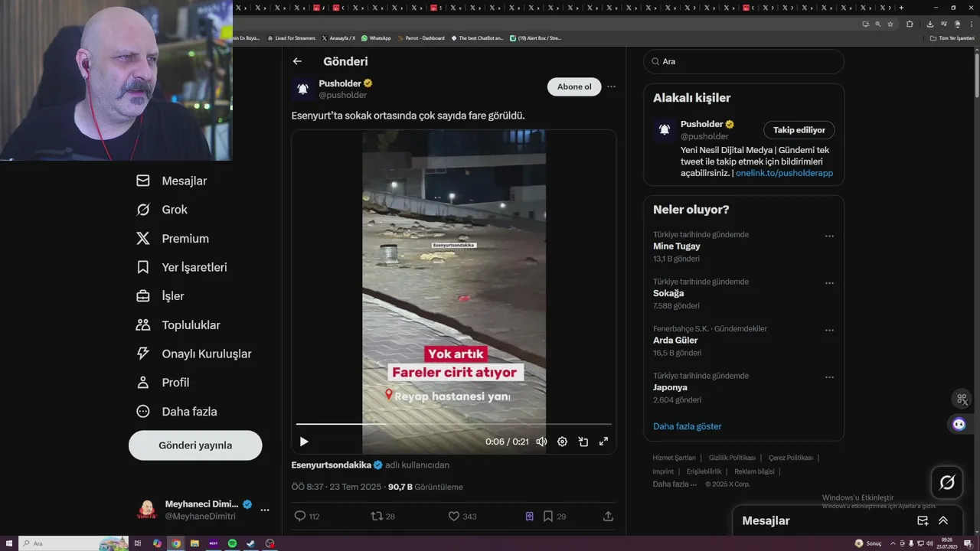Screen dimensions: 980x551
Task: Open the Mine Tugay trending topic
Action: 677,246
